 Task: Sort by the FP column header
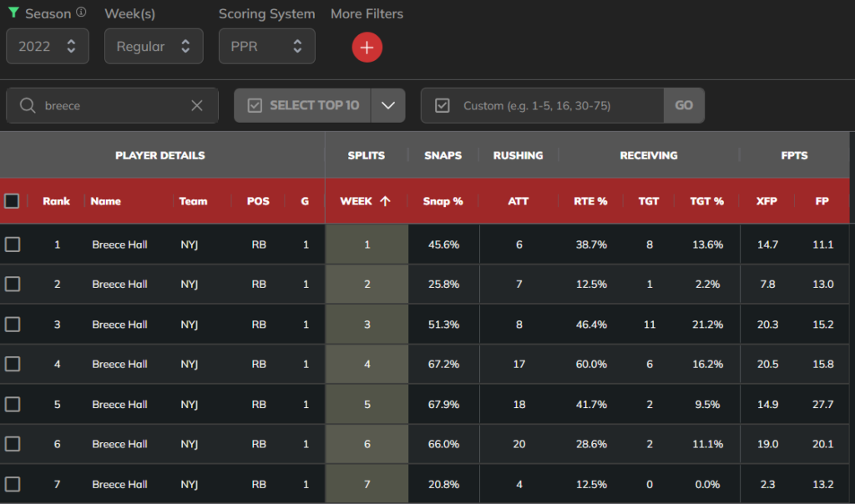coord(822,201)
